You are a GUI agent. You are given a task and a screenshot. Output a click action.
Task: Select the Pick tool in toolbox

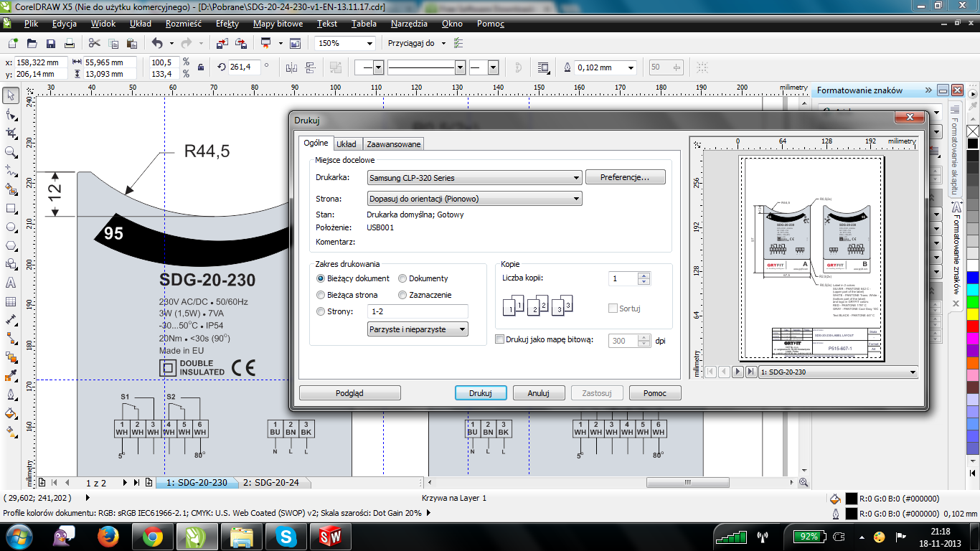pyautogui.click(x=11, y=95)
